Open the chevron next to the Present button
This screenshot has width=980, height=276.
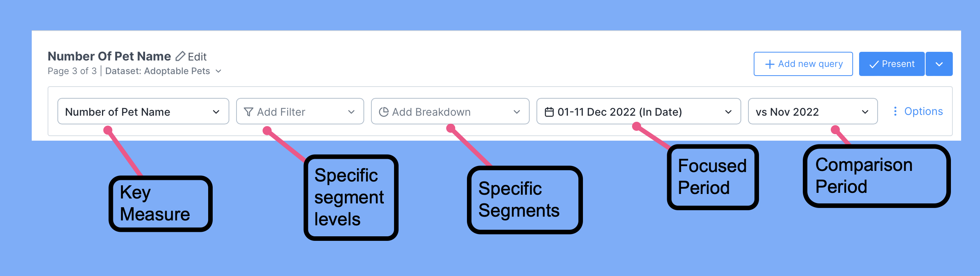point(939,64)
